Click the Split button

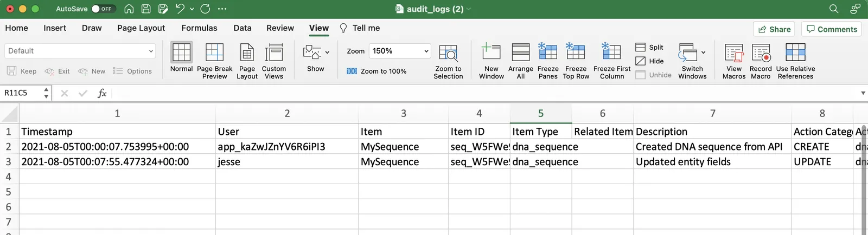[x=649, y=47]
